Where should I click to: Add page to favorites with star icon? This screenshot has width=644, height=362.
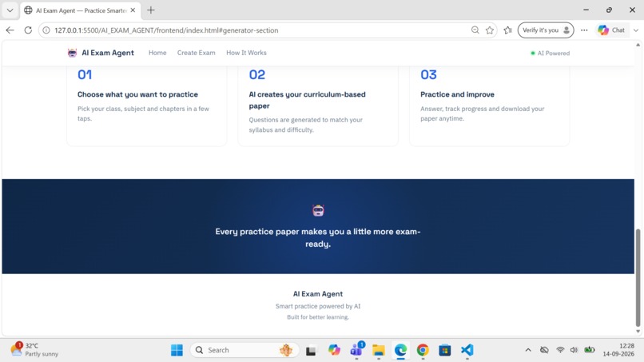coord(490,30)
